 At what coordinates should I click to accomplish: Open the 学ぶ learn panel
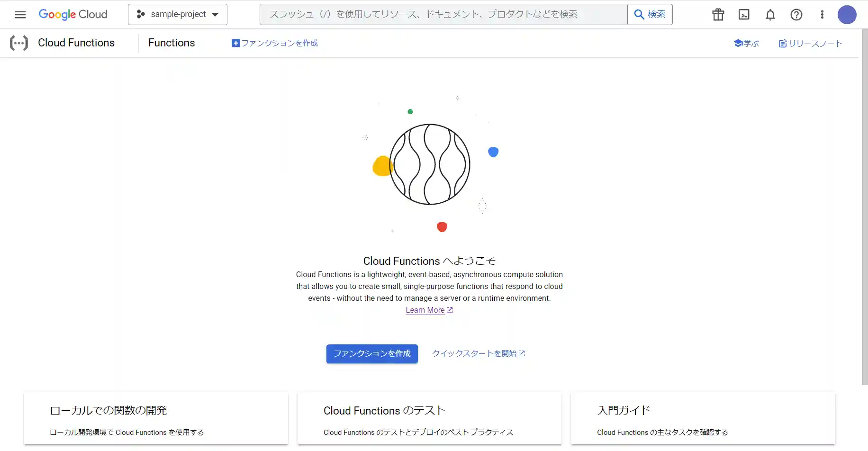click(746, 44)
